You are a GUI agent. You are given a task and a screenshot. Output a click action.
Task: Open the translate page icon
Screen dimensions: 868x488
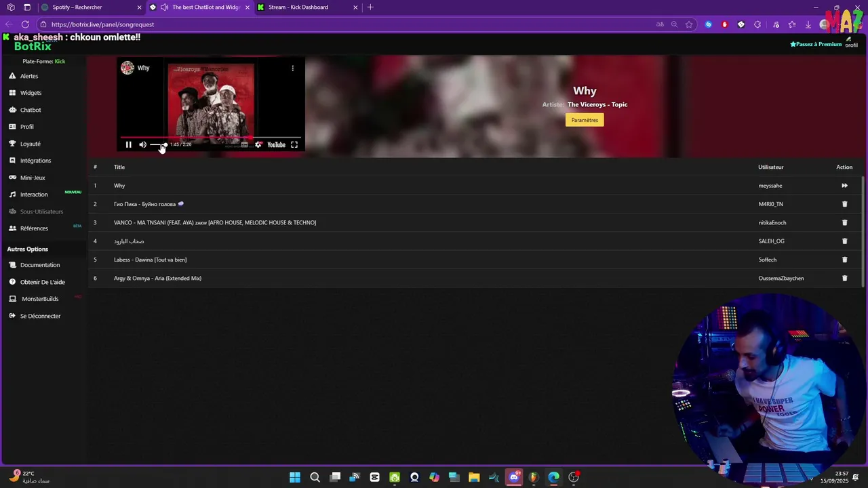coord(660,24)
